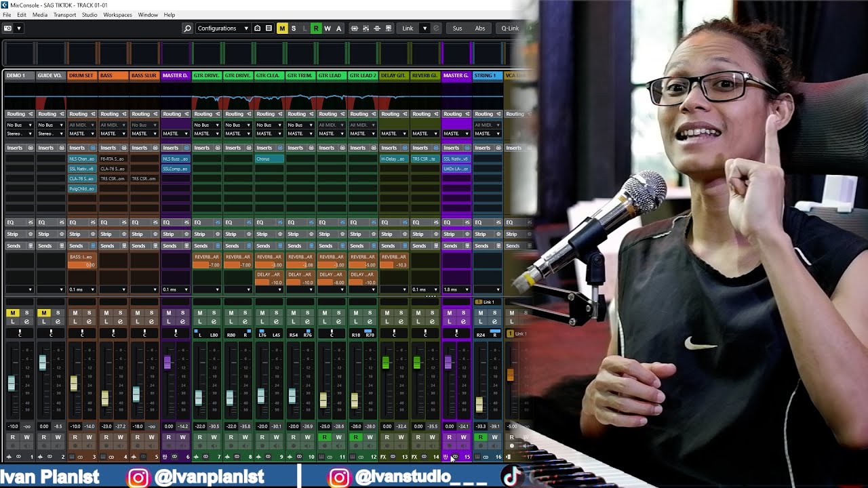The height and width of the screenshot is (488, 868).
Task: Click the TikTok logo in bottom banner
Action: [511, 476]
